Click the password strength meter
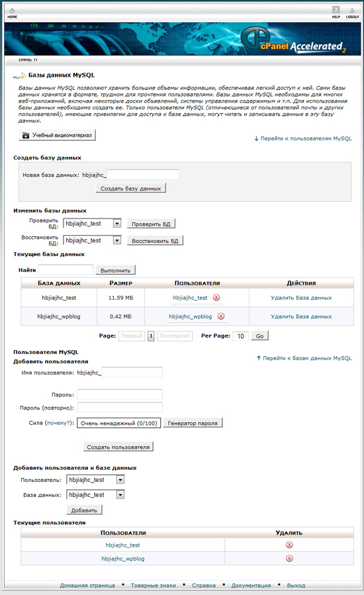 (119, 423)
